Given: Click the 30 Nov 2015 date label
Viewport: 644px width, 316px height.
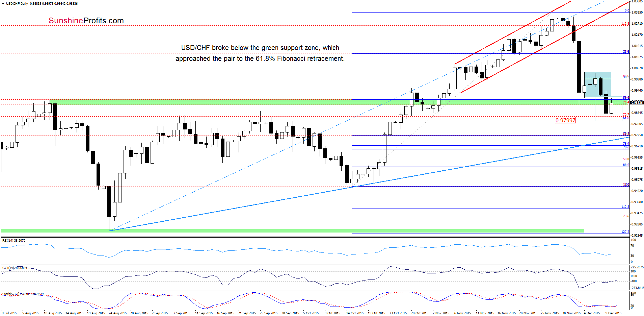Looking at the screenshot, I should [x=571, y=313].
